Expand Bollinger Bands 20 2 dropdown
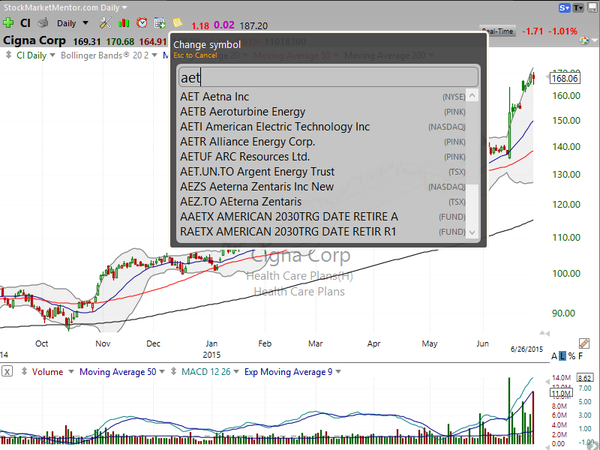 click(155, 55)
